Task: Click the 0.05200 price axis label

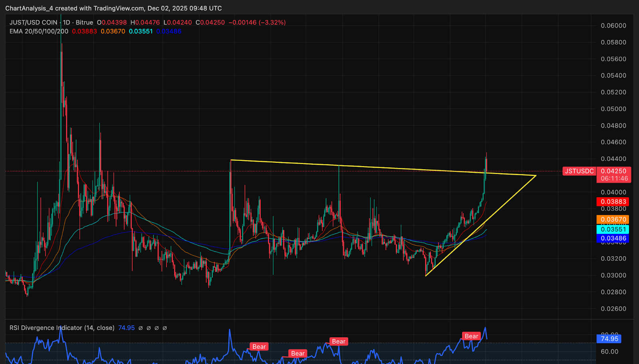Action: (x=613, y=92)
